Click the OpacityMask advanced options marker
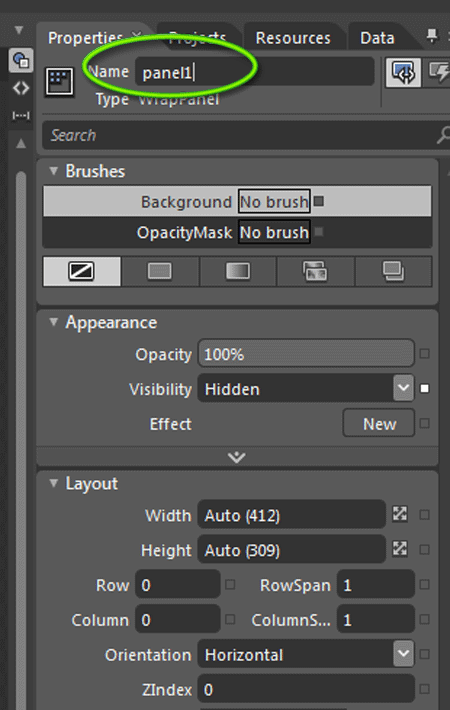The width and height of the screenshot is (450, 710). pos(319,232)
